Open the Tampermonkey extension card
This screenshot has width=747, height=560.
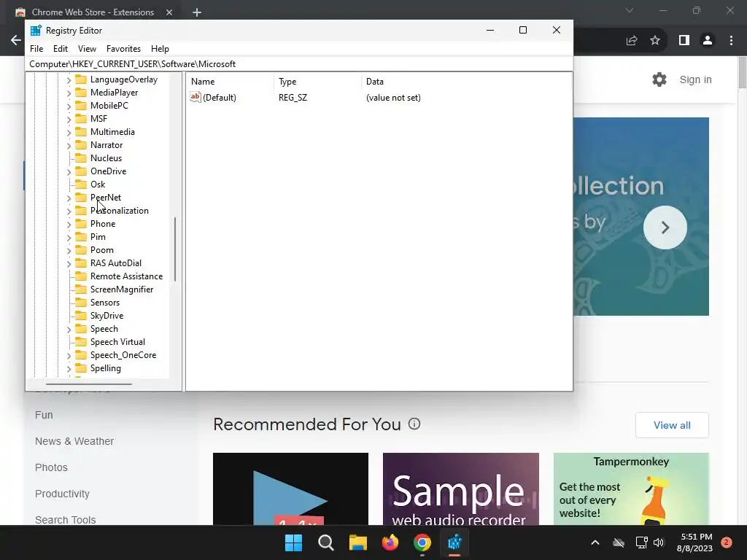click(631, 489)
